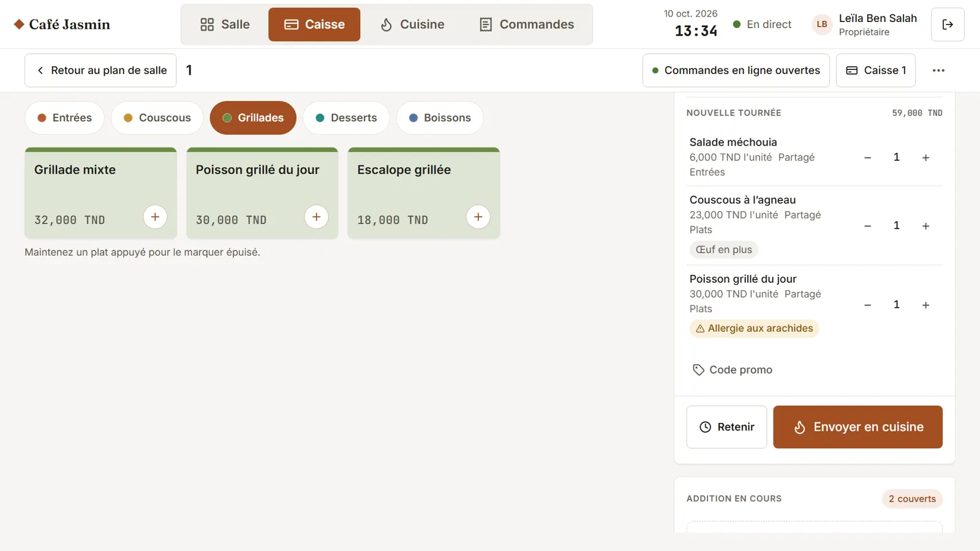980x551 pixels.
Task: Select the Entrées category
Action: tap(64, 118)
